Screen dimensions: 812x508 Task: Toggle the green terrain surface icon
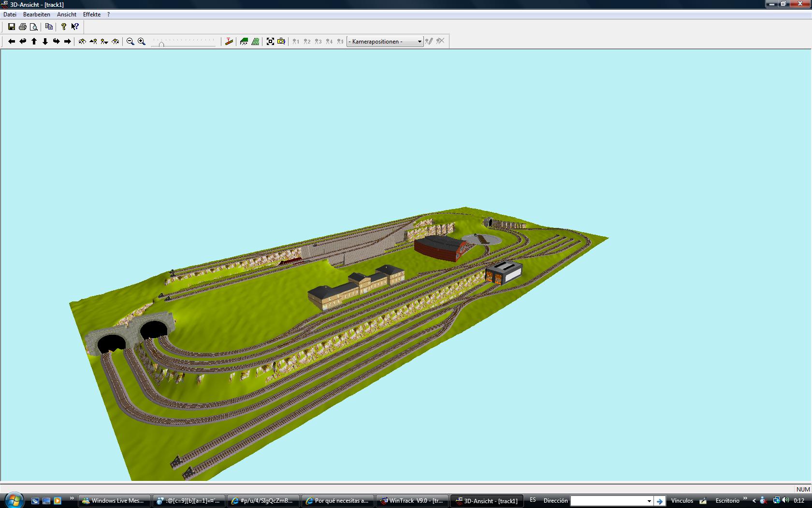pos(244,42)
